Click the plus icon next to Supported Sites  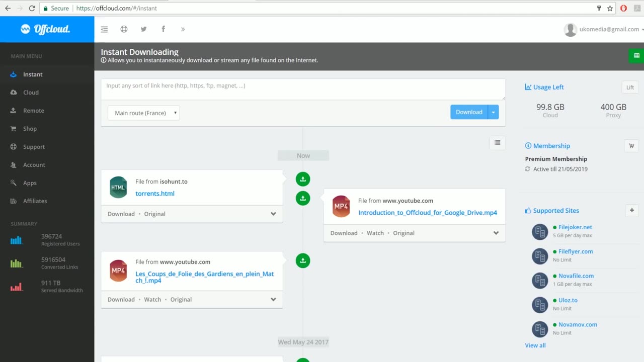tap(632, 210)
